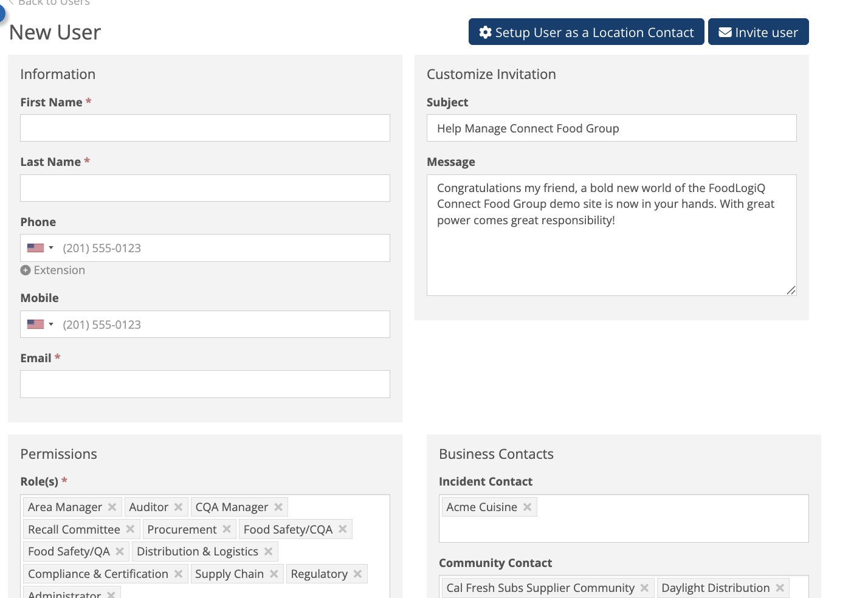The height and width of the screenshot is (598, 868).
Task: Remove Cal Fresh Subs Supplier Community tag
Action: point(644,588)
